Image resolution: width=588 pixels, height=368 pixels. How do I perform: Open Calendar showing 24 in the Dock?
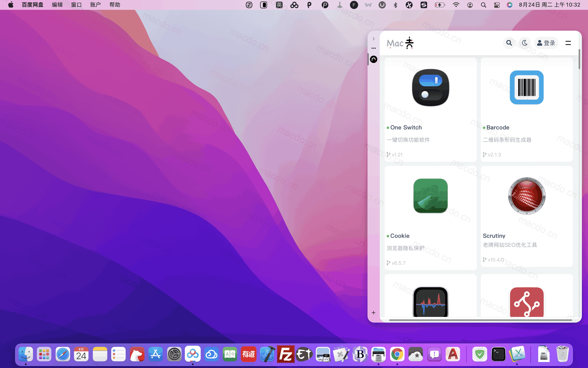81,354
